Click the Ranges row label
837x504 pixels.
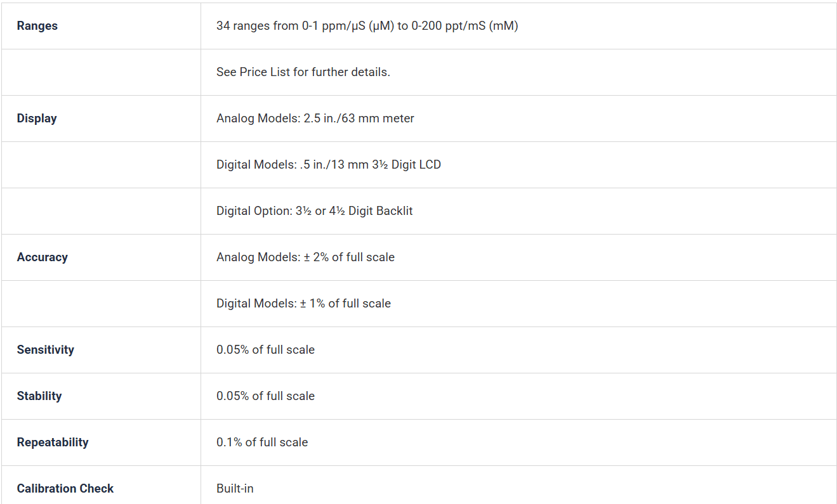(x=37, y=26)
